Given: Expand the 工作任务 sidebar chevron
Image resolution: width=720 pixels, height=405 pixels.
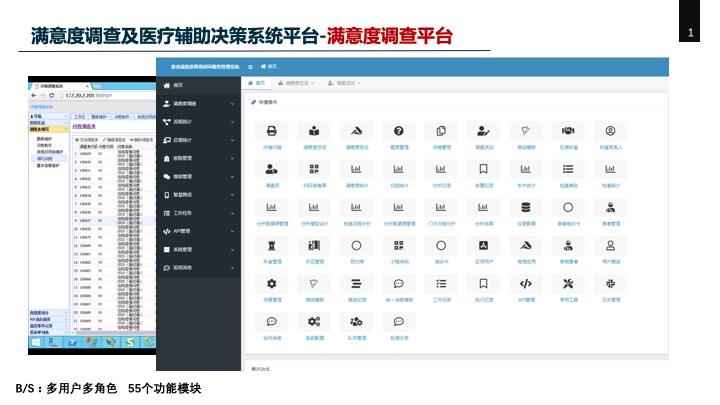Looking at the screenshot, I should [x=232, y=214].
